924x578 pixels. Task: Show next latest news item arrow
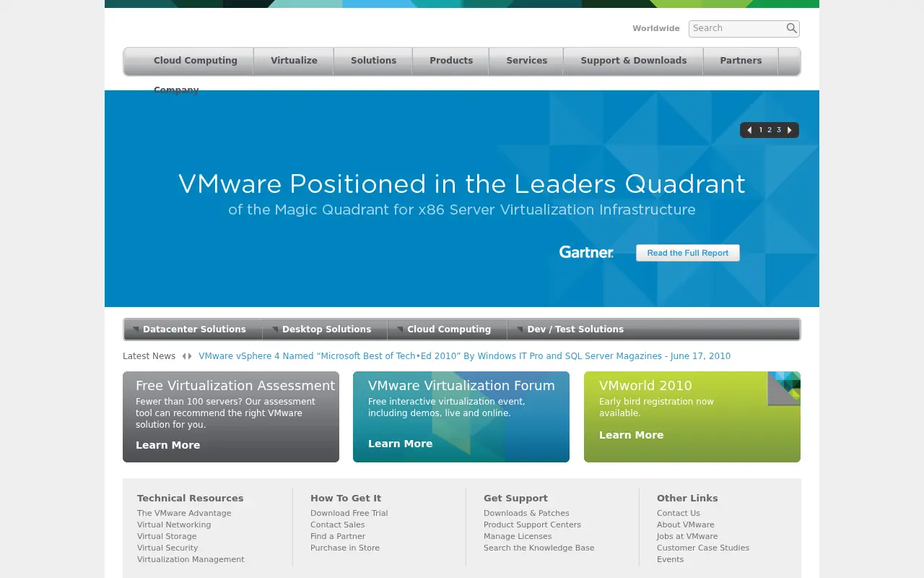click(x=190, y=356)
